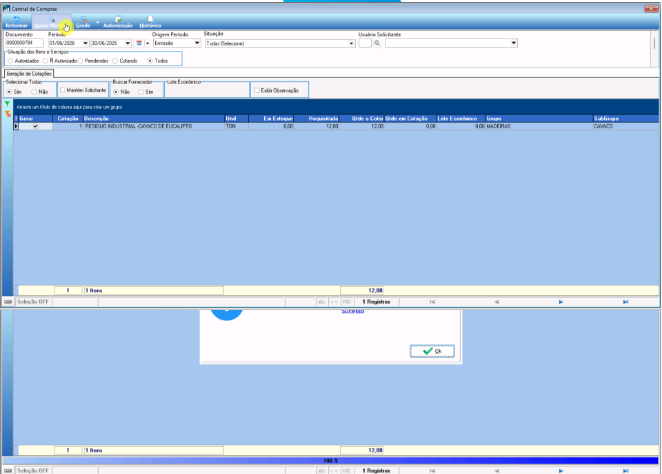The image size is (662, 474).
Task: Sort by the Grupo column header
Action: point(539,119)
